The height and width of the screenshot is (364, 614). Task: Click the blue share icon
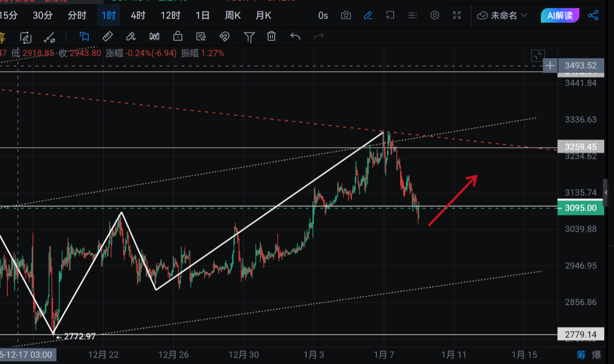pyautogui.click(x=593, y=16)
